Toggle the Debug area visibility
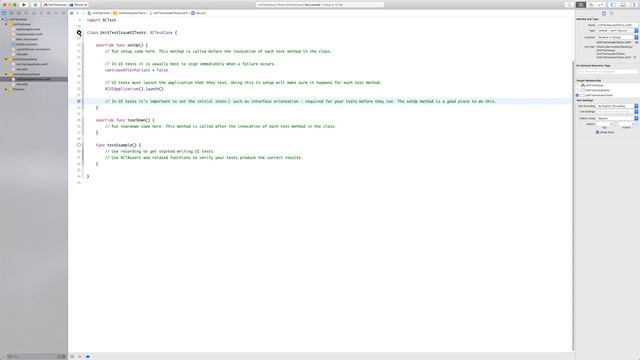The image size is (640, 360). [x=622, y=4]
